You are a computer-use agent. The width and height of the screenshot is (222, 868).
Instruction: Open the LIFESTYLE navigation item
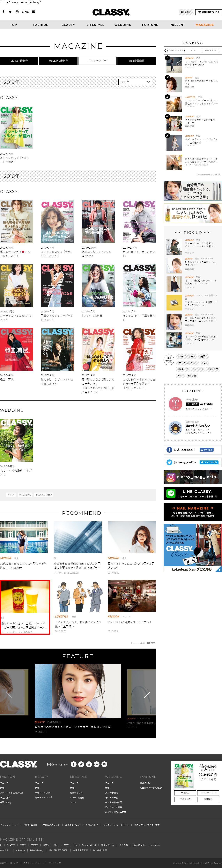(95, 25)
